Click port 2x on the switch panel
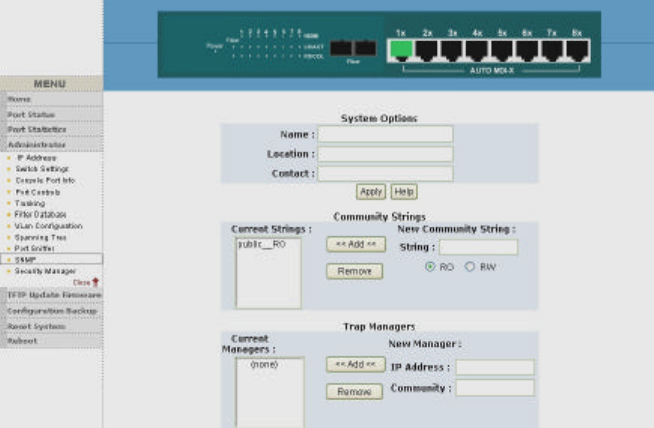 pos(427,50)
